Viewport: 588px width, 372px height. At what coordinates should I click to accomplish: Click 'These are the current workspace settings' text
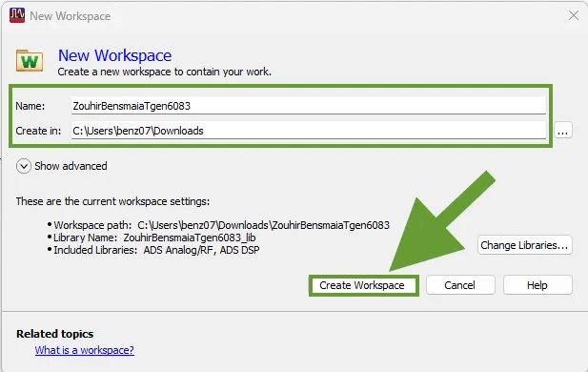112,201
